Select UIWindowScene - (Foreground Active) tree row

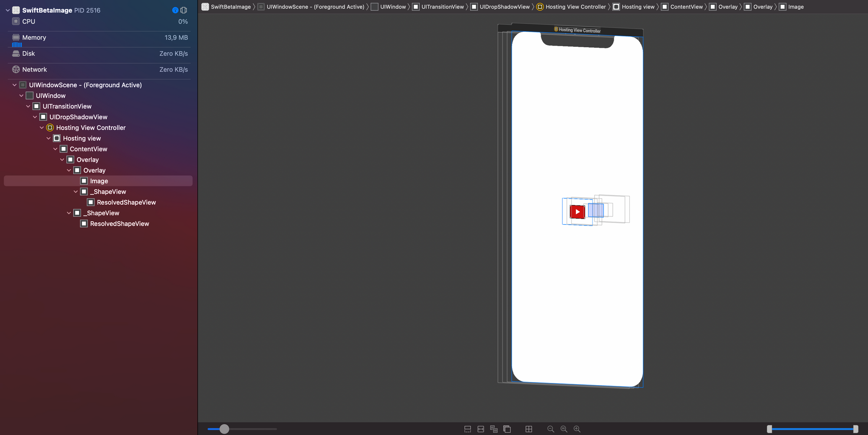coord(98,85)
